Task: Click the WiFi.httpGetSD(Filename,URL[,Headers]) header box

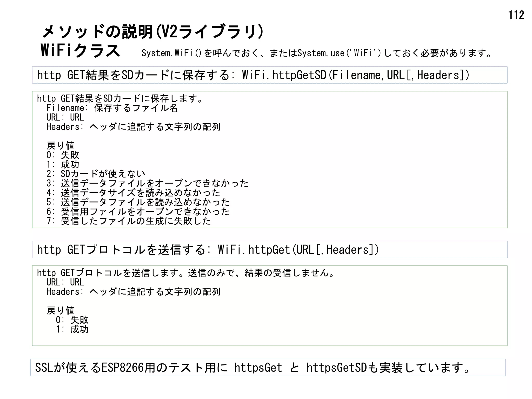Action: pyautogui.click(x=270, y=75)
